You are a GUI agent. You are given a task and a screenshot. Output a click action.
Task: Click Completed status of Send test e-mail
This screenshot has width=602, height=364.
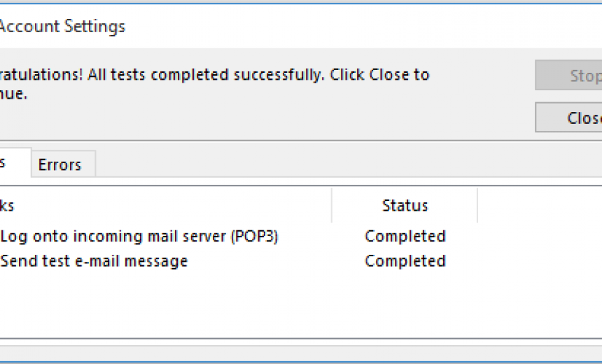(405, 261)
